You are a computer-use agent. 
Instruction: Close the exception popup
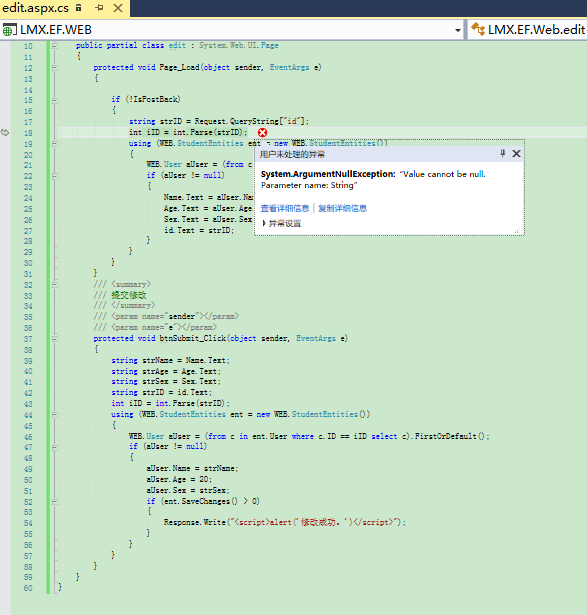click(x=516, y=154)
